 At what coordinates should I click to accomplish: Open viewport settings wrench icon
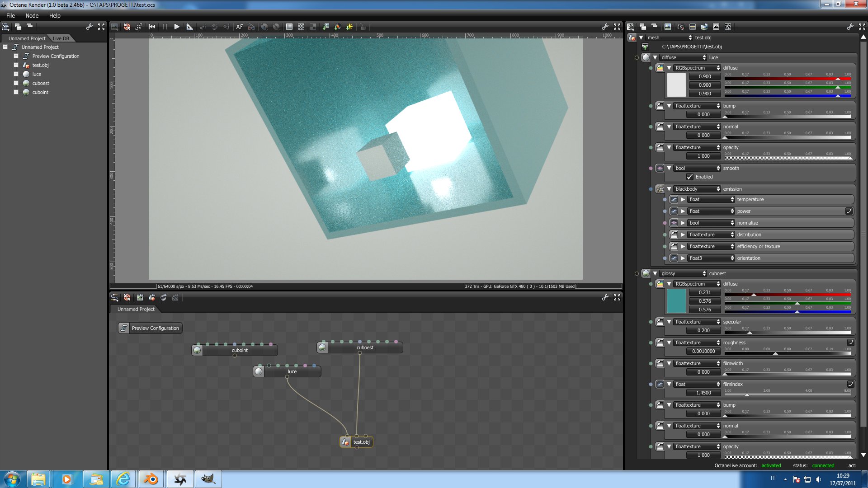pos(605,27)
